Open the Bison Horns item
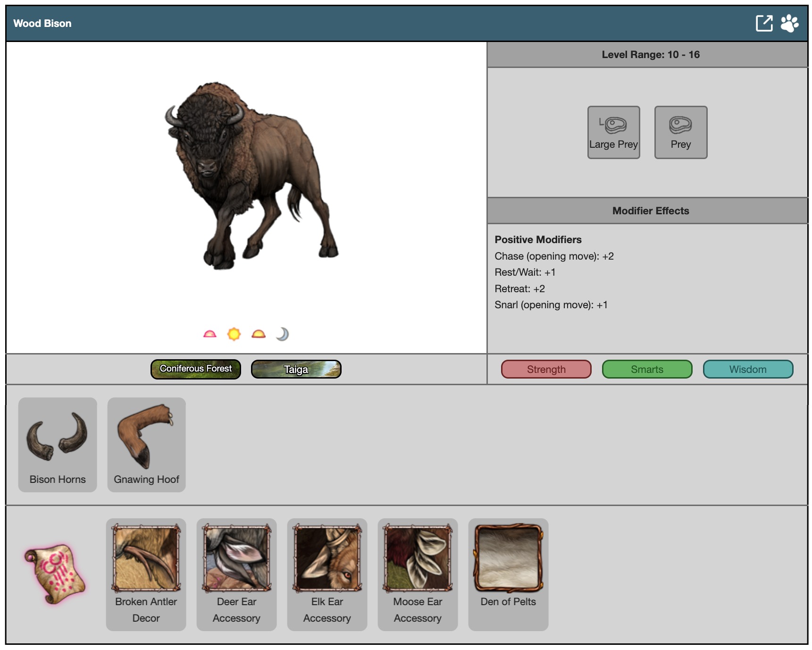This screenshot has width=812, height=650. (x=58, y=445)
